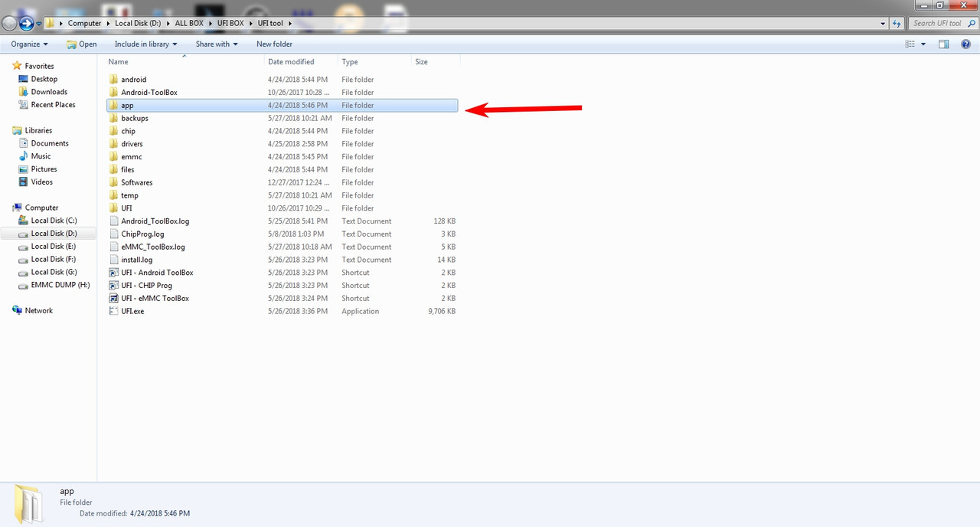This screenshot has width=980, height=527.
Task: Select the ChipProg.log file icon
Action: pos(113,234)
